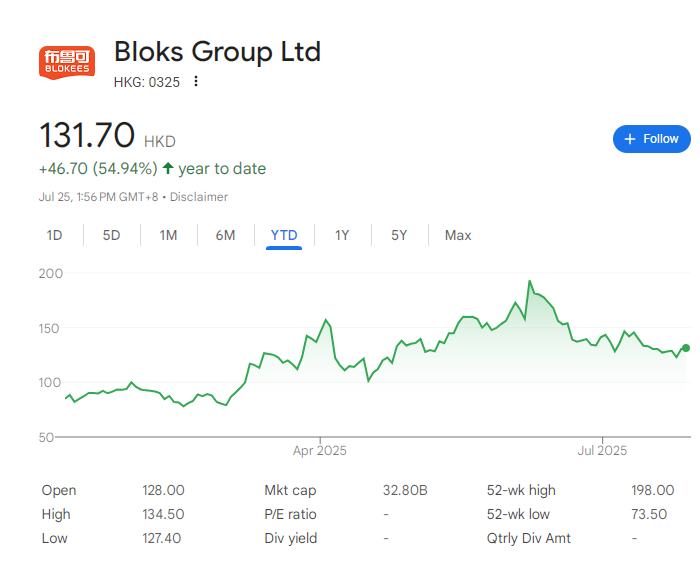Image resolution: width=700 pixels, height=563 pixels.
Task: Click the 52-wk high value 198.00
Action: (x=652, y=490)
